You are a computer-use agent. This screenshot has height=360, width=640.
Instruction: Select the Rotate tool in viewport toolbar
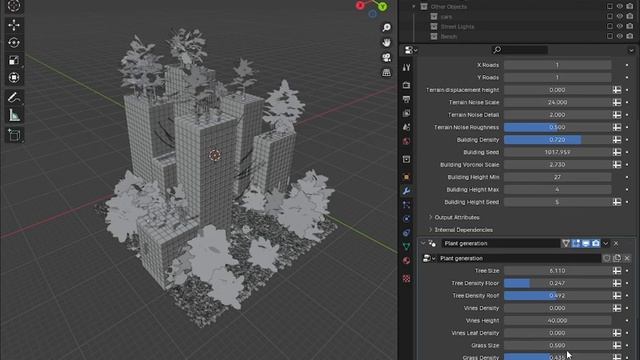click(14, 43)
